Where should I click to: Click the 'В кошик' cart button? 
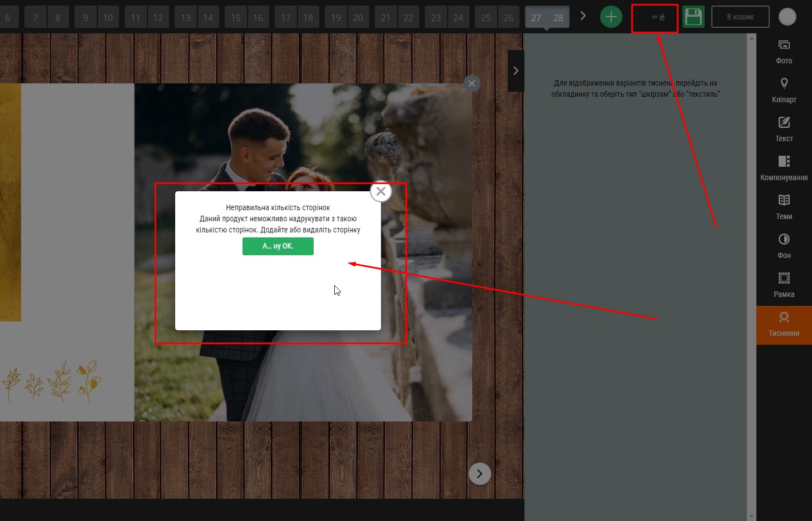point(740,17)
